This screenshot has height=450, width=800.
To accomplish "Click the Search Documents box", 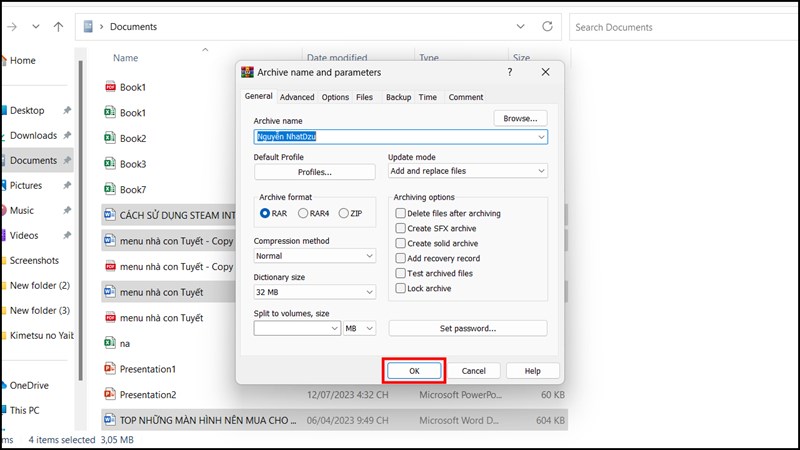I will pos(684,27).
